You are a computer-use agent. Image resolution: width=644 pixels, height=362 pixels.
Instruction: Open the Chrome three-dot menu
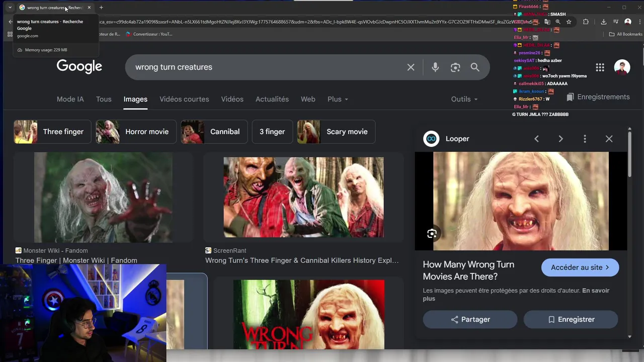click(639, 22)
